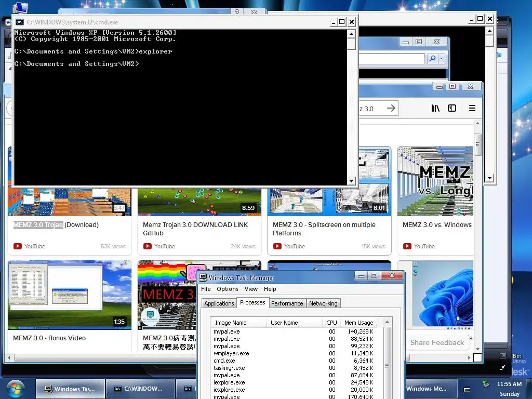Open the browser Library icon
Screen dimensions: 532x399
click(435, 108)
